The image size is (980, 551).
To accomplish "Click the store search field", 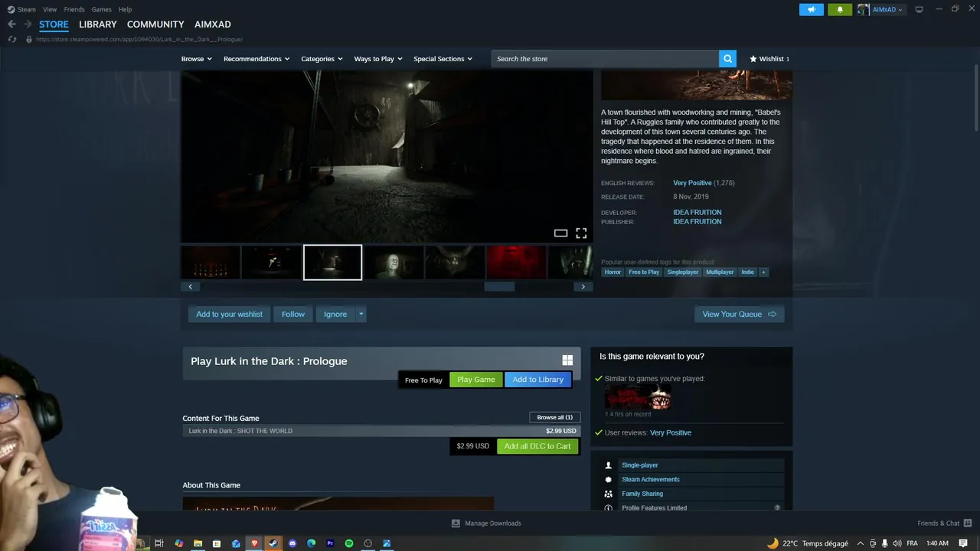I will click(x=605, y=59).
